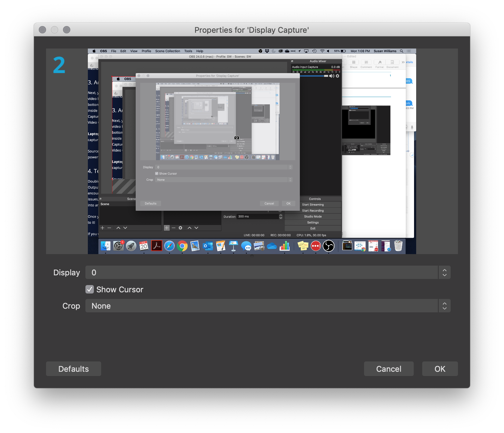Click the sources list gear icon
The image size is (504, 433).
coord(180,228)
